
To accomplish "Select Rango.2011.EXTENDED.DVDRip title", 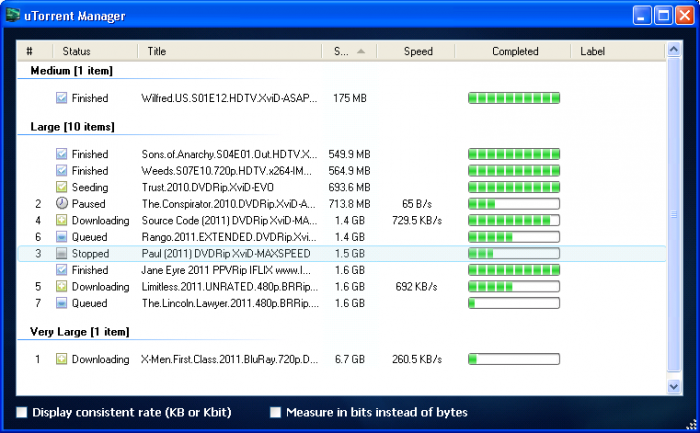I will coord(229,237).
